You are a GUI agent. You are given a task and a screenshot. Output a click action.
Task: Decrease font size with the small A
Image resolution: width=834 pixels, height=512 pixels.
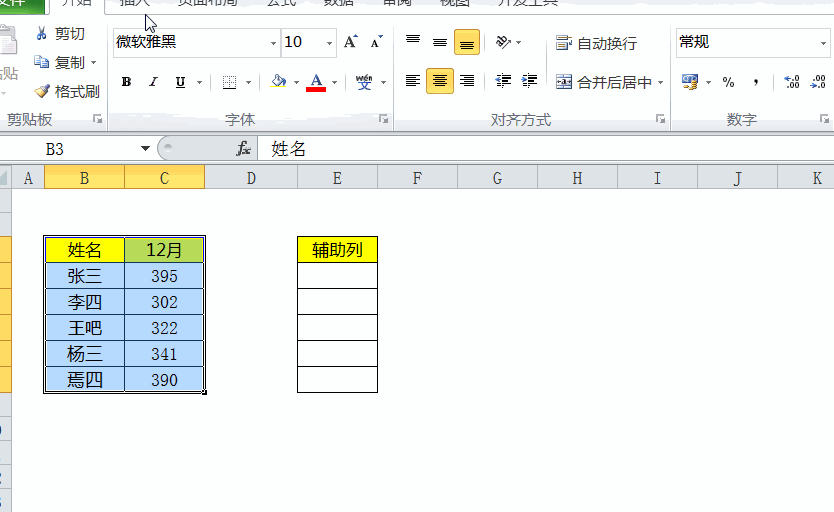pyautogui.click(x=377, y=42)
